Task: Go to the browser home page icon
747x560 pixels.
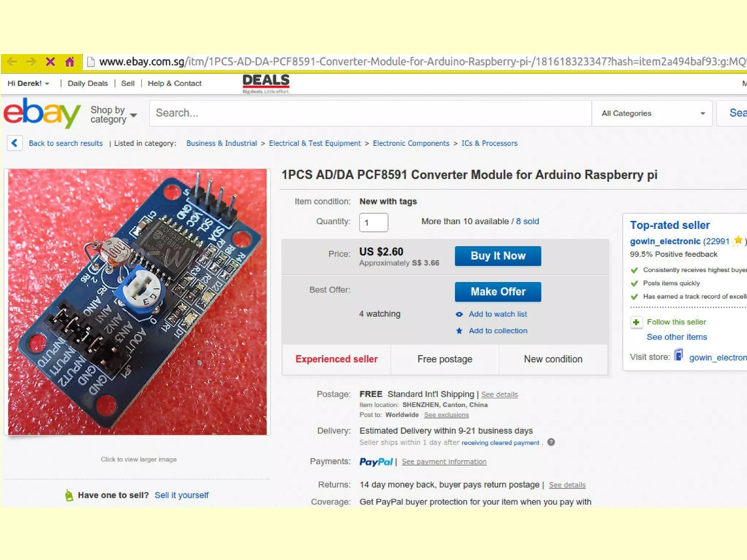Action: [70, 62]
